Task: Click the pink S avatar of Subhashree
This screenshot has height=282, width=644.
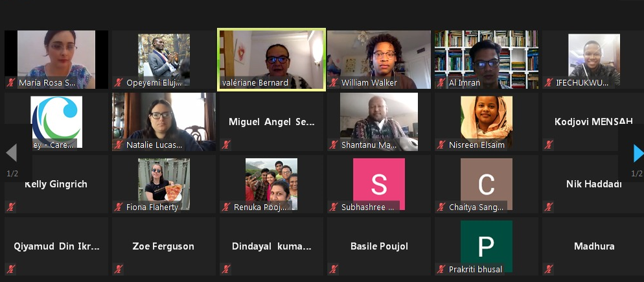Action: coord(379,184)
